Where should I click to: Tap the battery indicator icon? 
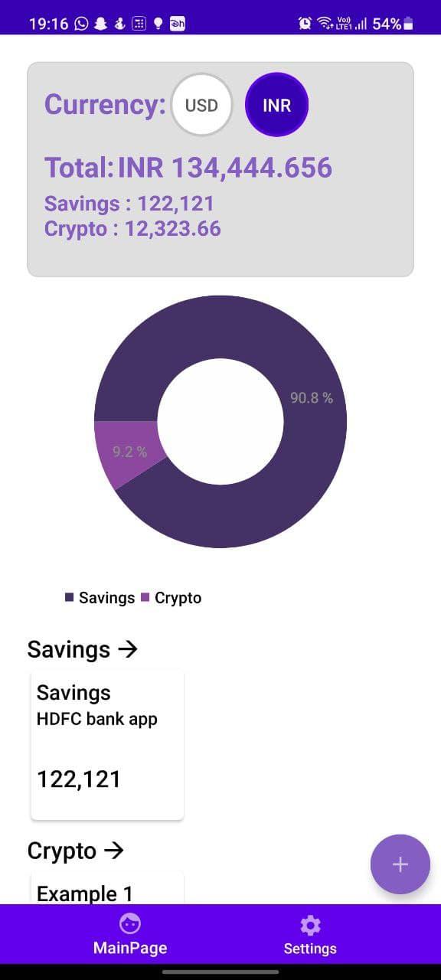point(408,24)
